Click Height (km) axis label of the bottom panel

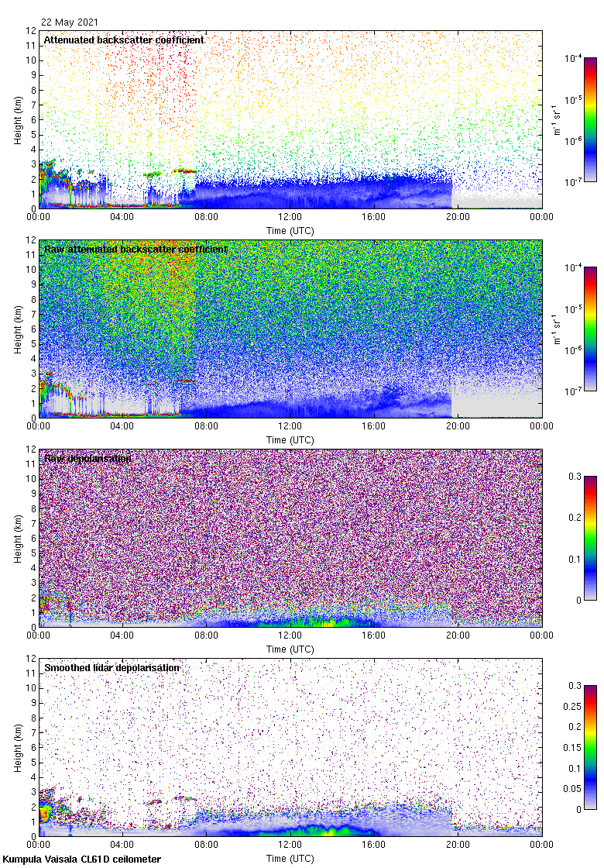coord(19,748)
